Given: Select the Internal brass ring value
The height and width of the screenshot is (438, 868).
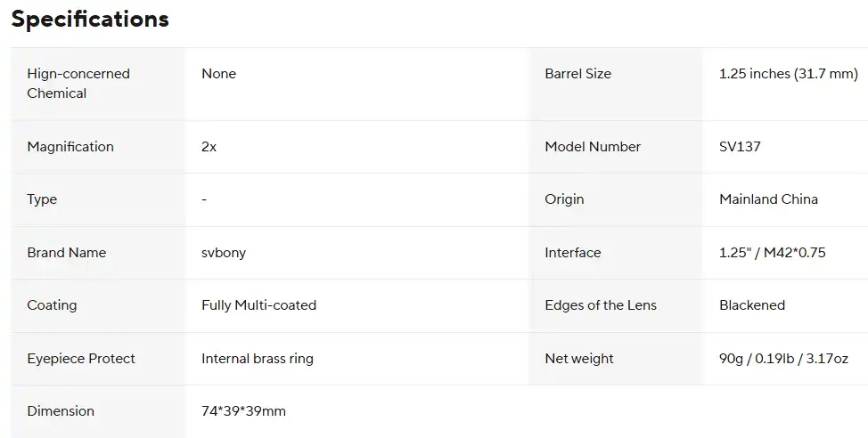Looking at the screenshot, I should coord(258,359).
